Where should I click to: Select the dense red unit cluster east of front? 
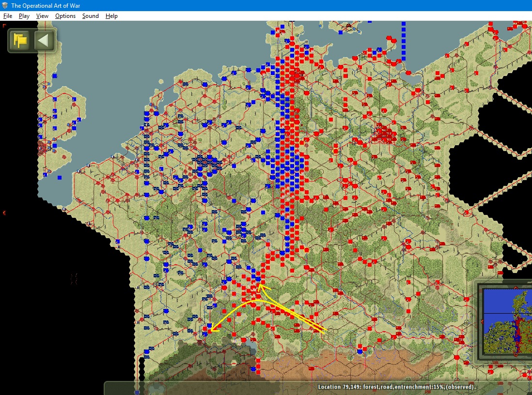point(384,134)
